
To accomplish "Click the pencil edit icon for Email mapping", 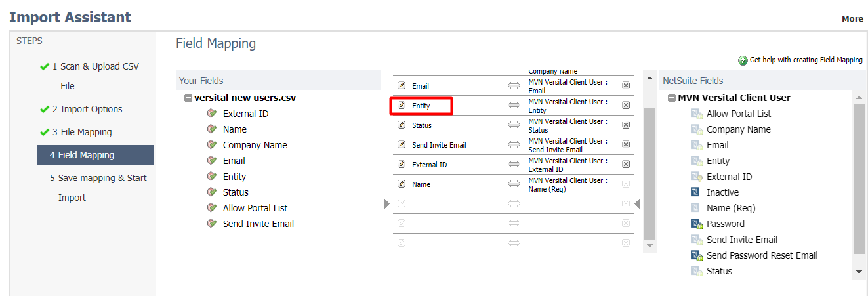I will click(x=402, y=86).
